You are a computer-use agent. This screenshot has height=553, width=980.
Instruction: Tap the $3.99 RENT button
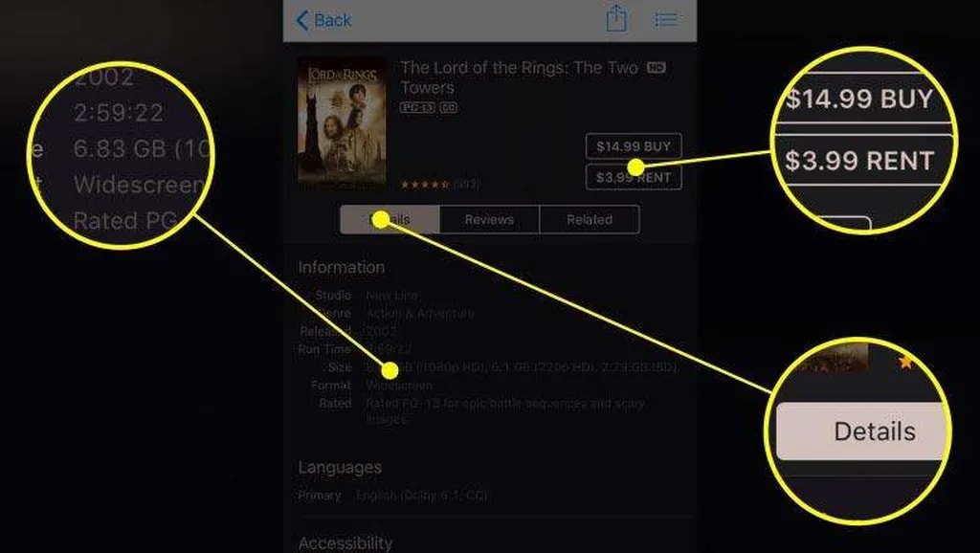pyautogui.click(x=634, y=177)
